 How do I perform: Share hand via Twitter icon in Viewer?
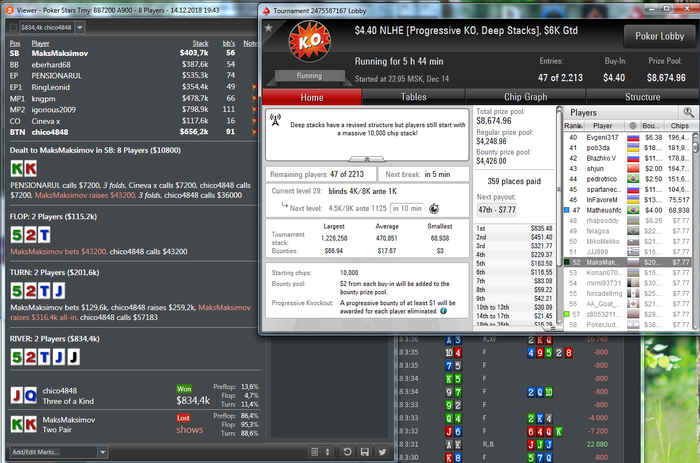point(382,452)
